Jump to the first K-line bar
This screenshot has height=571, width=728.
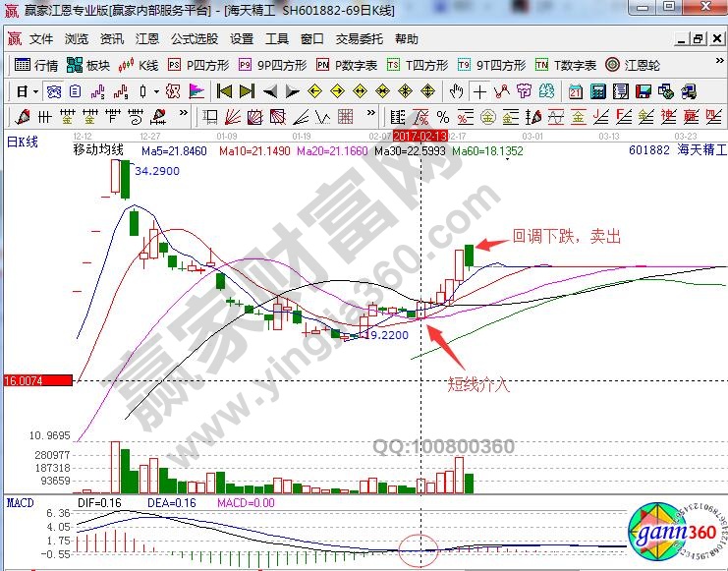pos(224,91)
